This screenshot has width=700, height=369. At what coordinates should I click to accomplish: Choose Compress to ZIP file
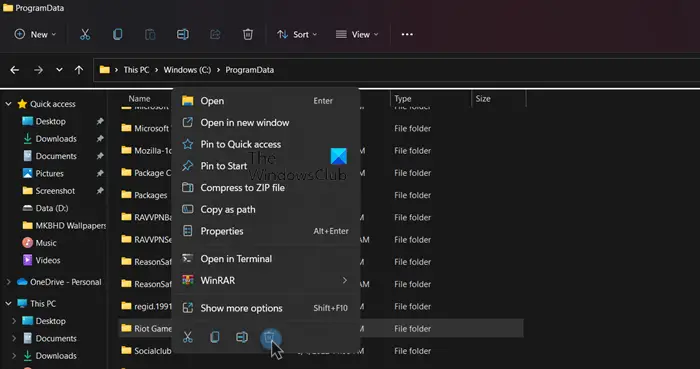[x=266, y=188]
